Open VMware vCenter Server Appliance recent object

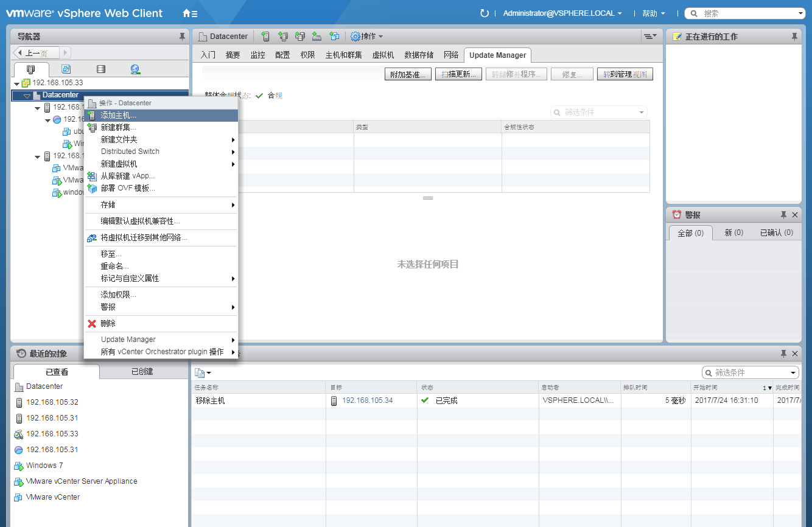(82, 481)
